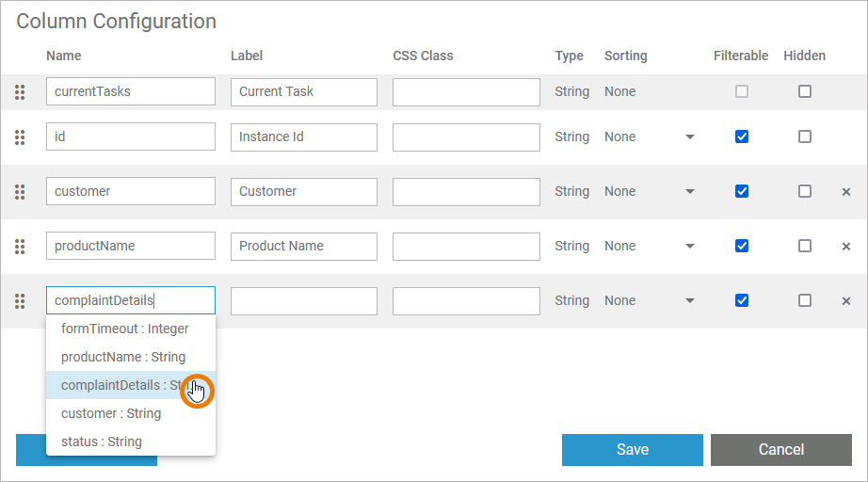
Task: Click the CSS Class field for customer
Action: pos(466,192)
